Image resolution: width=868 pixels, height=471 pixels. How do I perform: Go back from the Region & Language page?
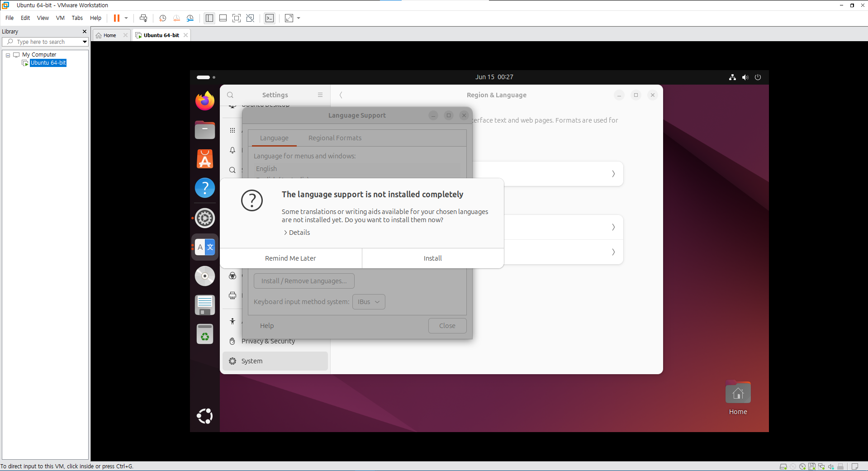[341, 95]
